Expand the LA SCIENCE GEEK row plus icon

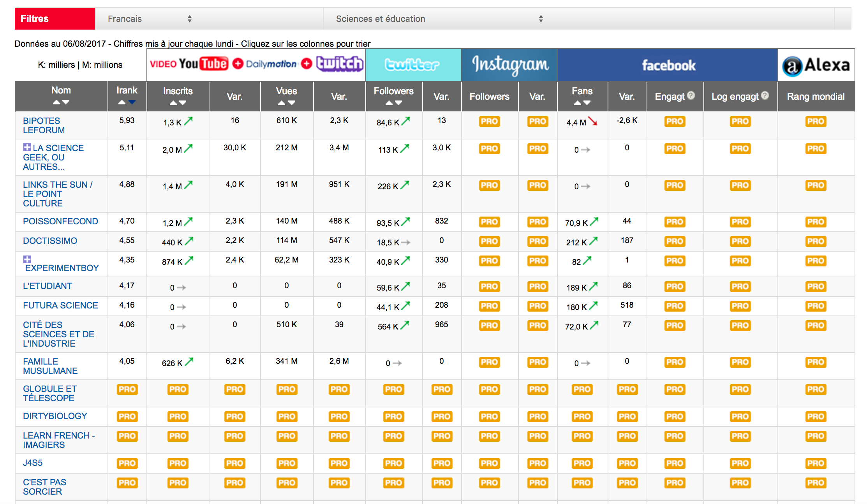(x=27, y=147)
